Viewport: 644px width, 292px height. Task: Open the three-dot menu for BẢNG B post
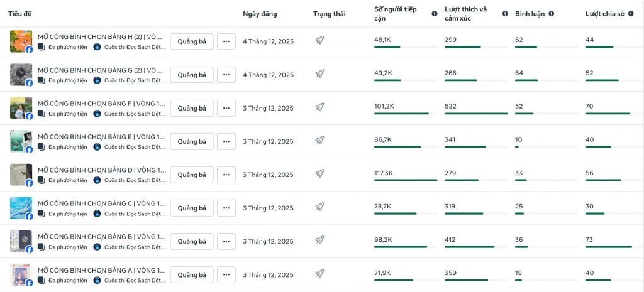[226, 241]
